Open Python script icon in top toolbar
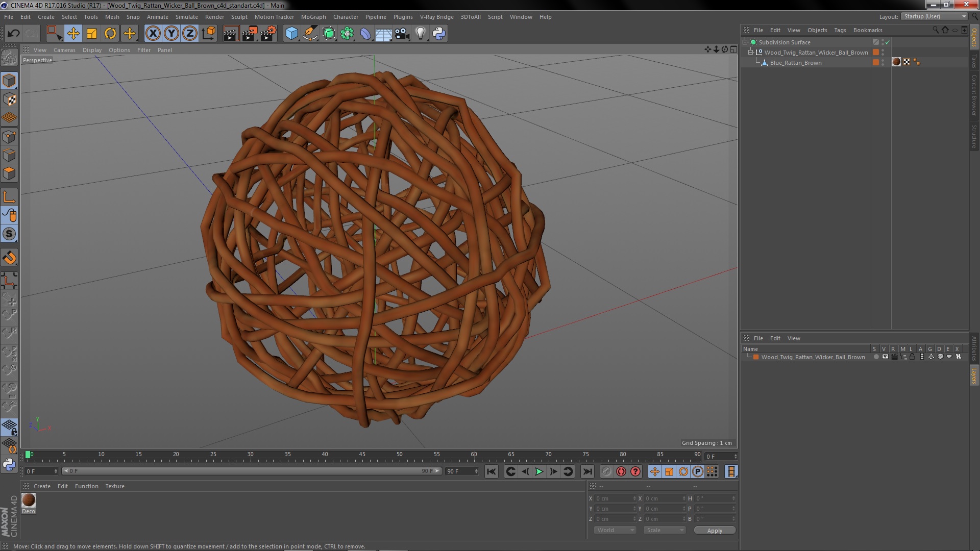The height and width of the screenshot is (551, 980). pos(439,34)
